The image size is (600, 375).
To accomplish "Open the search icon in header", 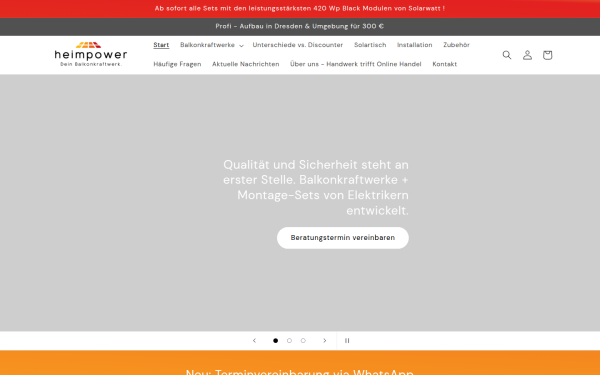I will pos(507,55).
